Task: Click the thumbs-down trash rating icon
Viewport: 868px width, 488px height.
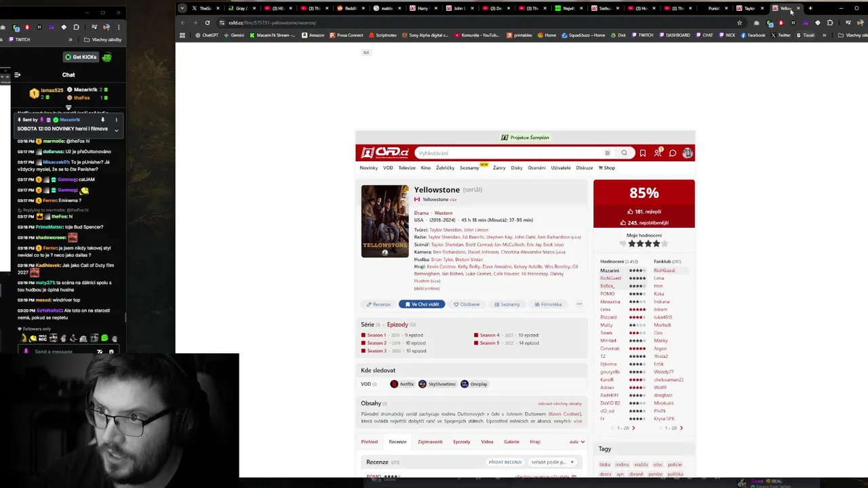Action: [x=623, y=244]
